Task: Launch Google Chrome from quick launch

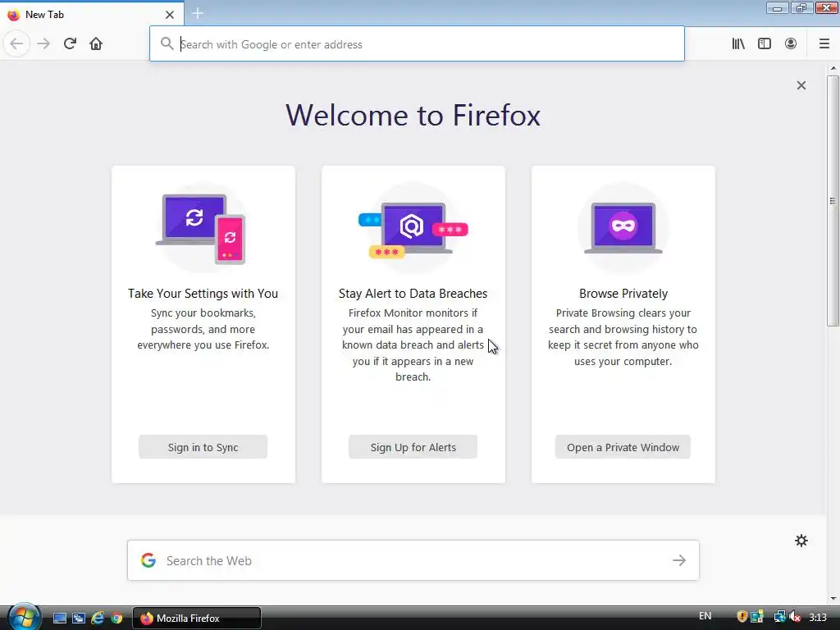Action: point(116,618)
